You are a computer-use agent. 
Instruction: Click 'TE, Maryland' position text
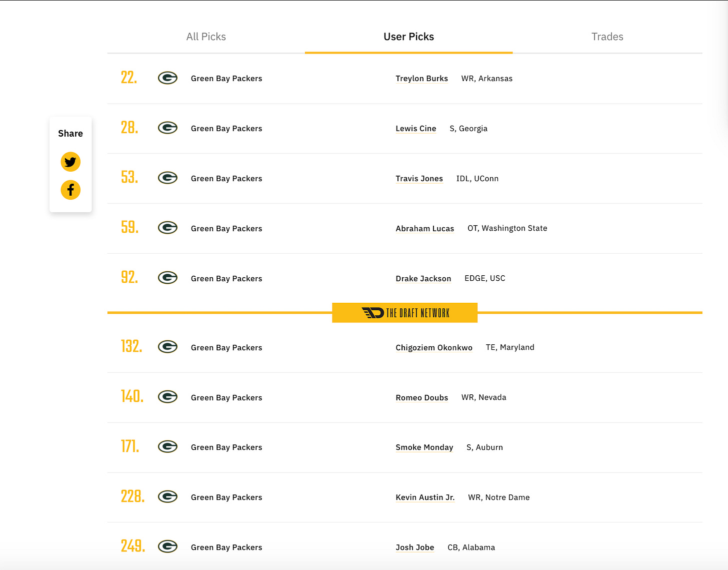[x=510, y=347]
